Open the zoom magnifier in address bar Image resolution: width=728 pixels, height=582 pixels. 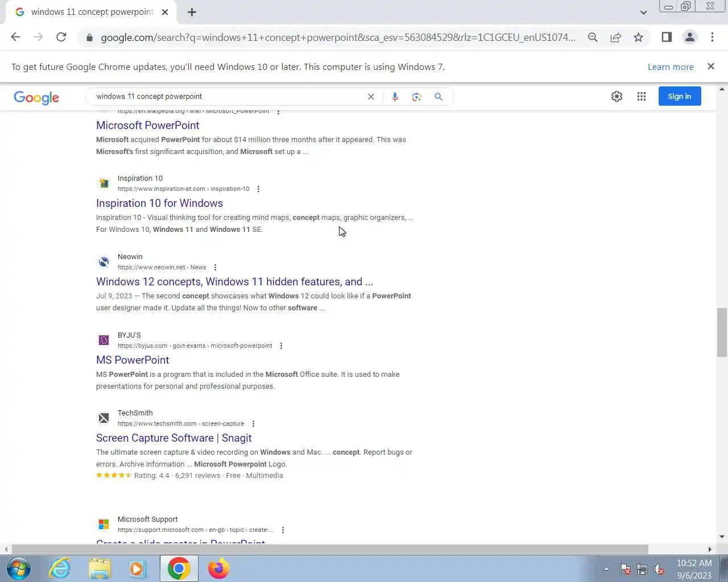[x=593, y=37]
